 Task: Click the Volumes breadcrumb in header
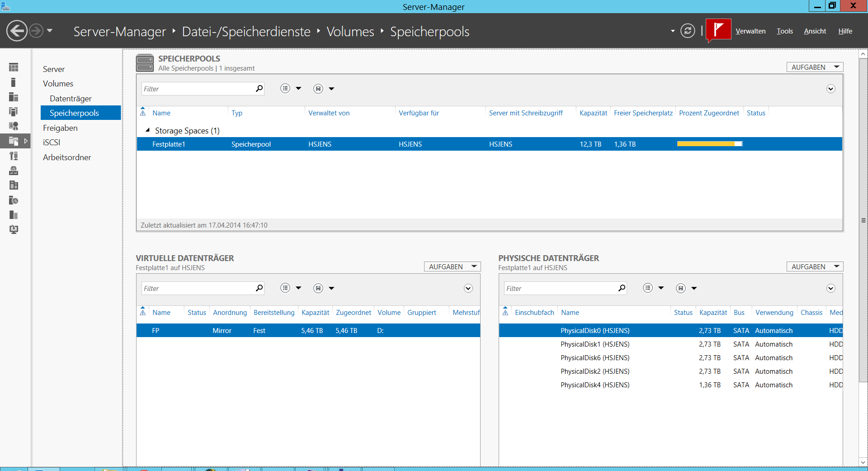[350, 31]
